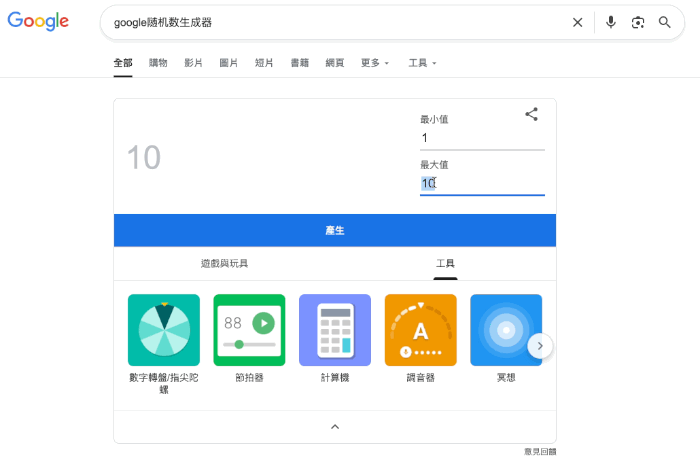Switch to the 影片 videos tab

click(x=193, y=63)
